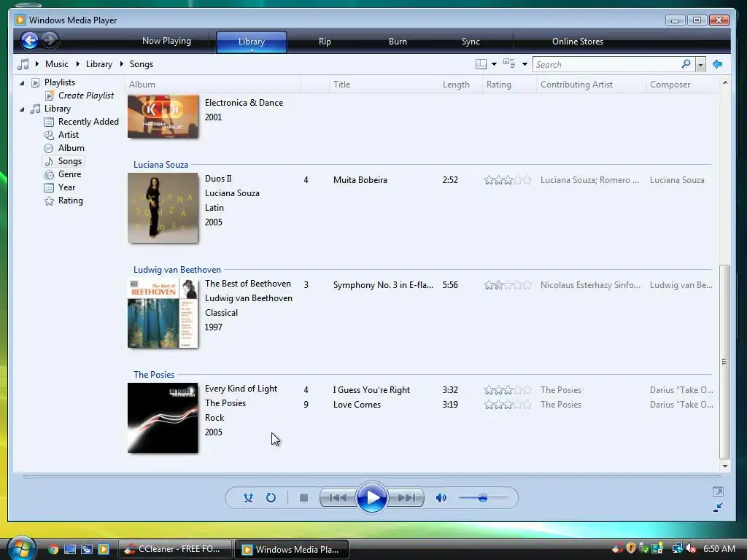Screen dimensions: 747x560
Task: Click the muted volume tray icon
Action: (x=690, y=548)
